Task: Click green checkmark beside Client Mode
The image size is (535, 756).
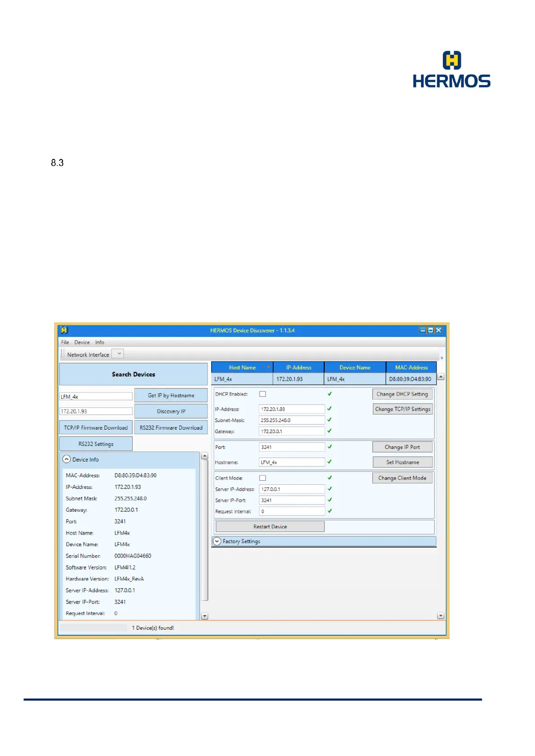Action: 330,478
